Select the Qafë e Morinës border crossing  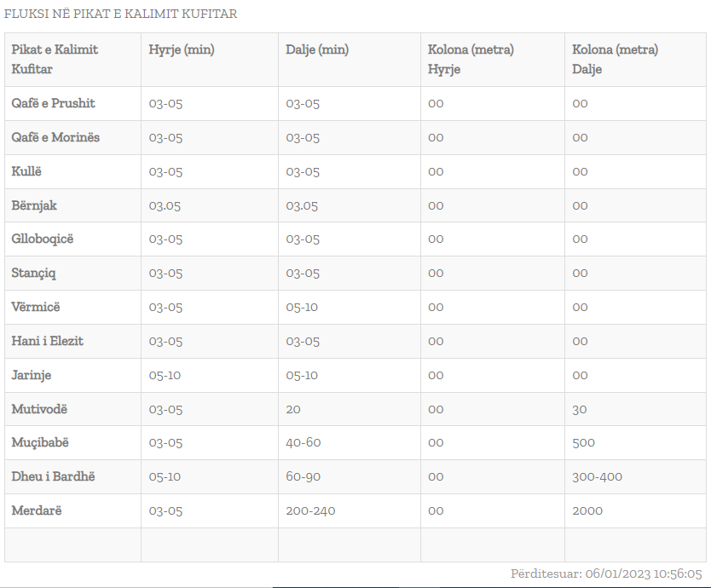pos(55,137)
